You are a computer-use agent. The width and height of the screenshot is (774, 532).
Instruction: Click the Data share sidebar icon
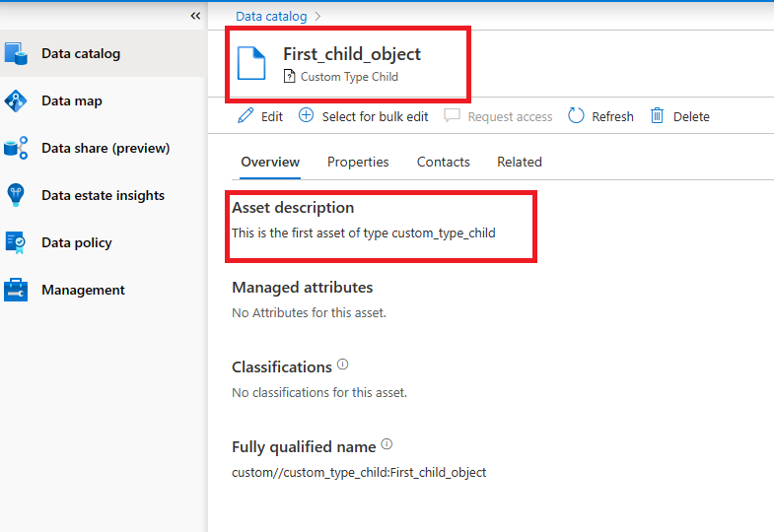click(x=16, y=148)
